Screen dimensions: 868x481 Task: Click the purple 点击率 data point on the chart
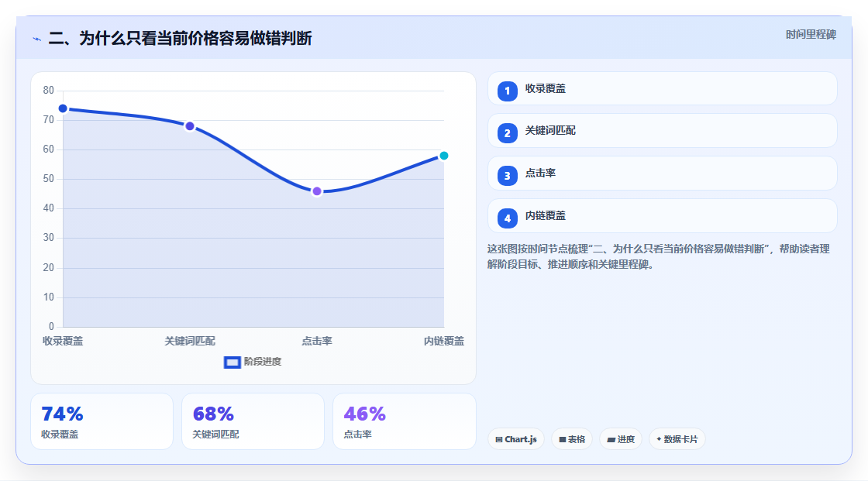317,191
